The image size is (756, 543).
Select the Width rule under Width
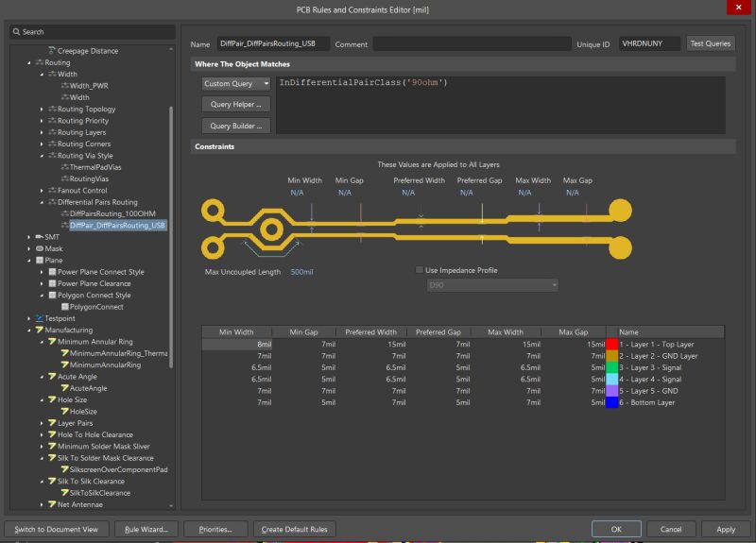point(79,97)
